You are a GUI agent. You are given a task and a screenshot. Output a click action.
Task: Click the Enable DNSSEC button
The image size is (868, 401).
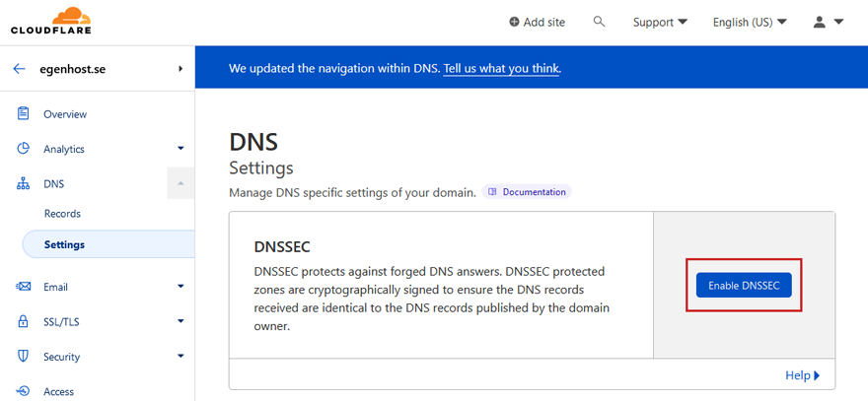744,285
